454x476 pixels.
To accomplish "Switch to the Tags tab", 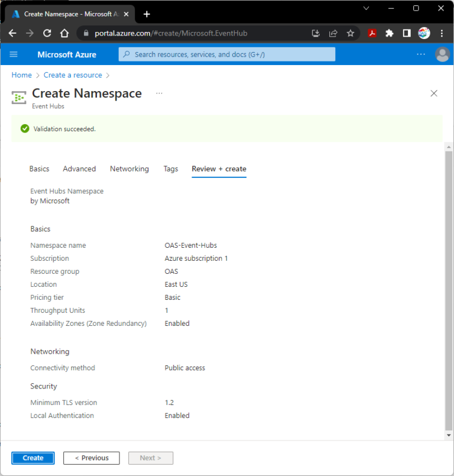I will (x=170, y=169).
